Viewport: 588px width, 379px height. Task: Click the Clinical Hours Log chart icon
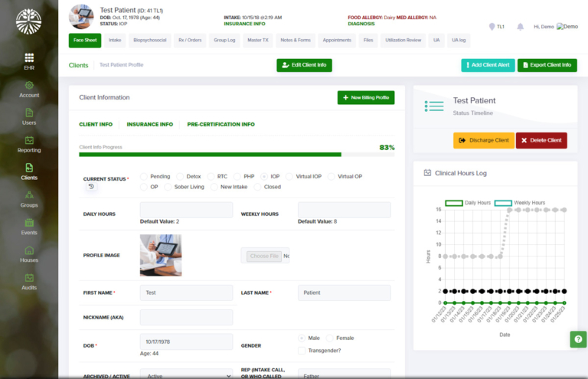[x=427, y=173]
